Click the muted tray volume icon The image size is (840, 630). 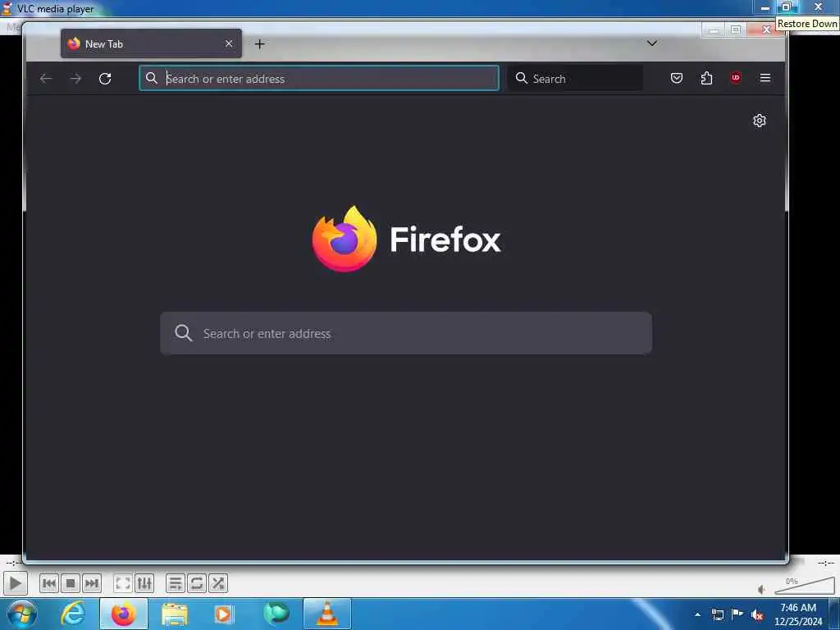[x=757, y=615]
